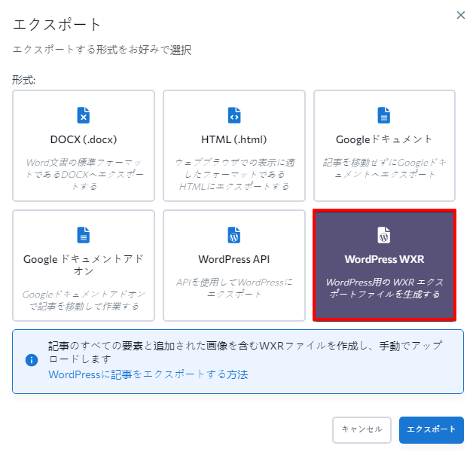Click the WordPress API logo icon
Viewport: 476px width, 455px height.
234,235
